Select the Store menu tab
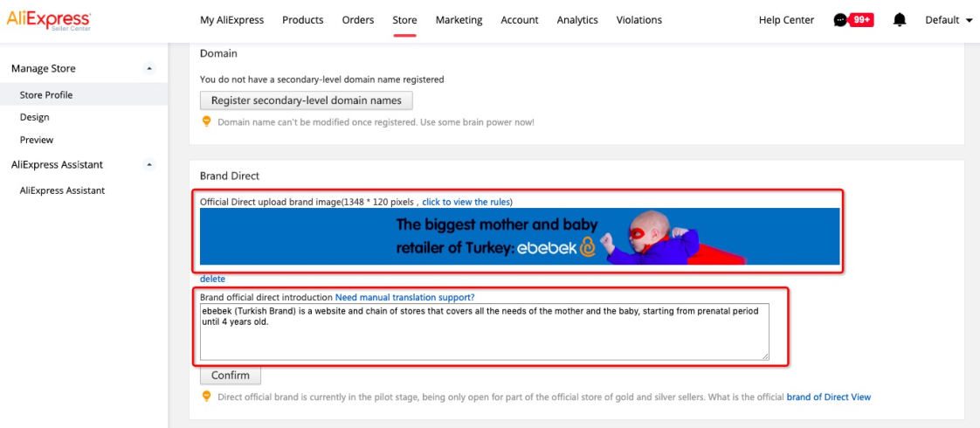The height and width of the screenshot is (428, 980). pyautogui.click(x=404, y=20)
